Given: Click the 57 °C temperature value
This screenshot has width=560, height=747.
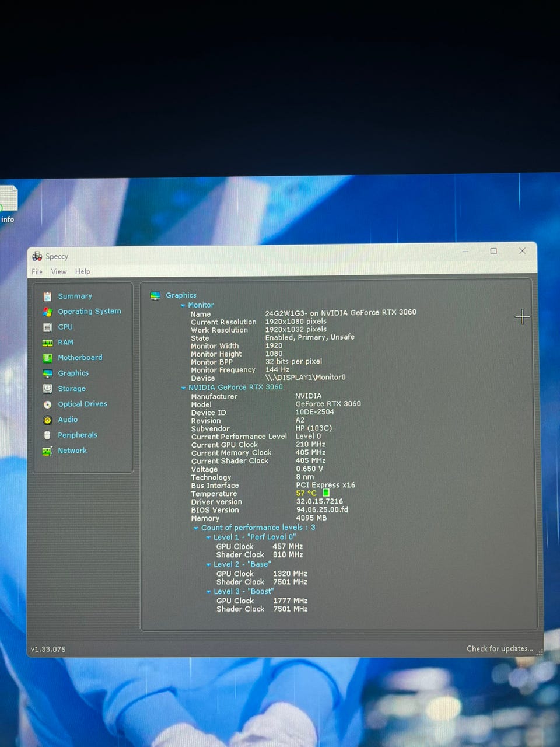Looking at the screenshot, I should 306,494.
